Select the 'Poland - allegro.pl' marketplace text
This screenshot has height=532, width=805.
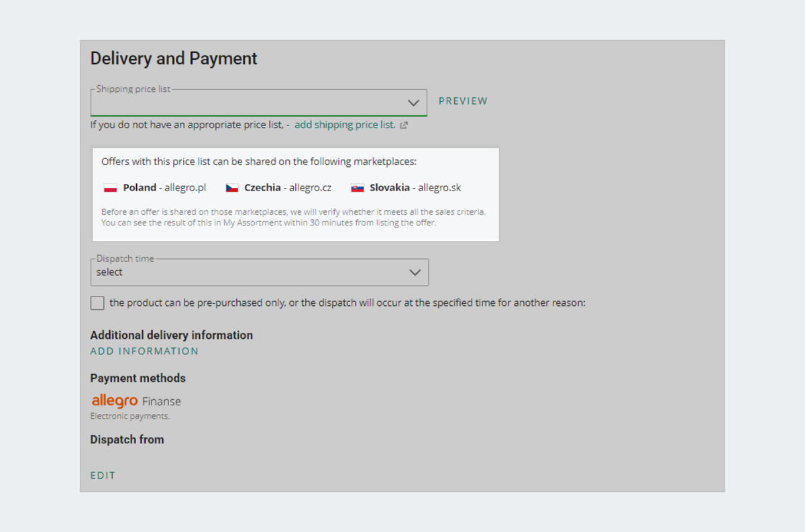tap(164, 188)
